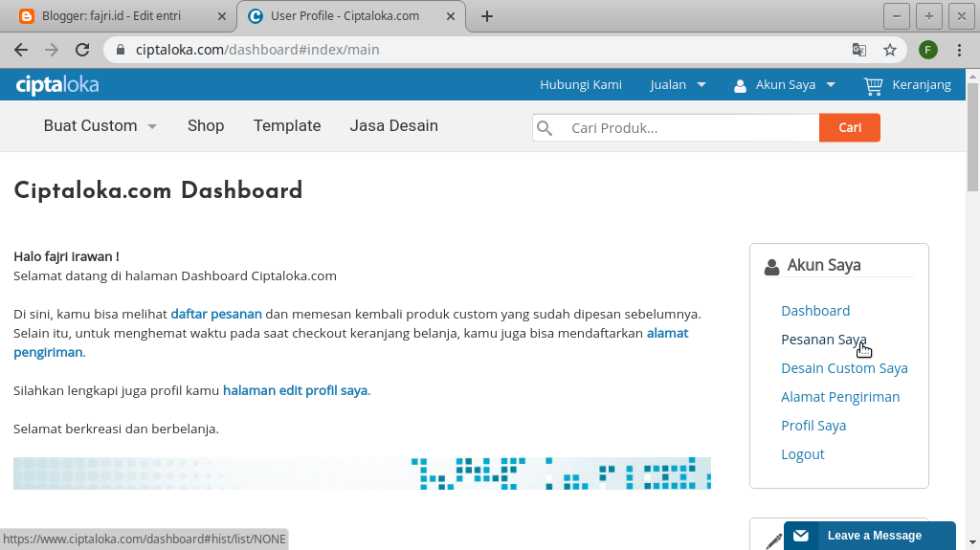Click the orange Cari search button
The width and height of the screenshot is (980, 550).
click(850, 127)
